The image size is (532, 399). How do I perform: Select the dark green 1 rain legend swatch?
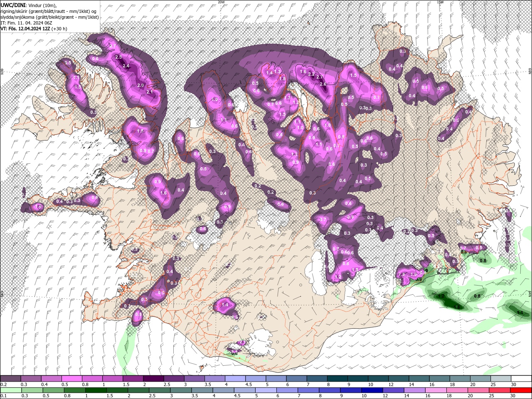tap(96, 390)
